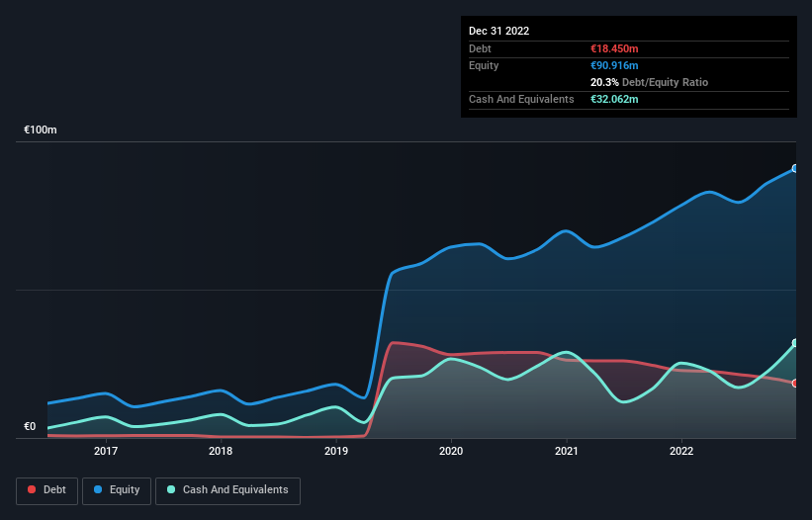812x520 pixels.
Task: Click the €100m axis label
Action: tap(41, 130)
